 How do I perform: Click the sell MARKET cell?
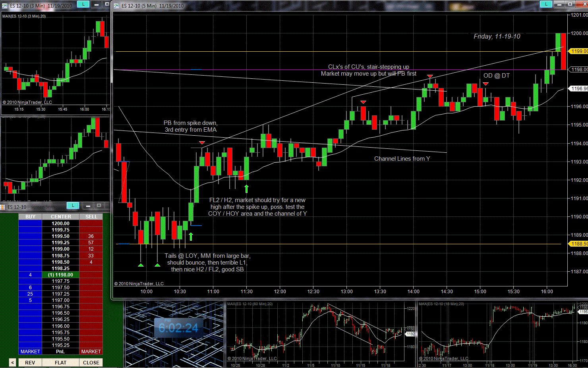(91, 352)
